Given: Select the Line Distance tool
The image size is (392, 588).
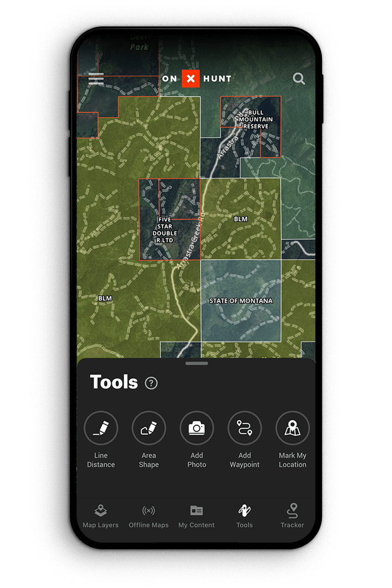Looking at the screenshot, I should [101, 428].
